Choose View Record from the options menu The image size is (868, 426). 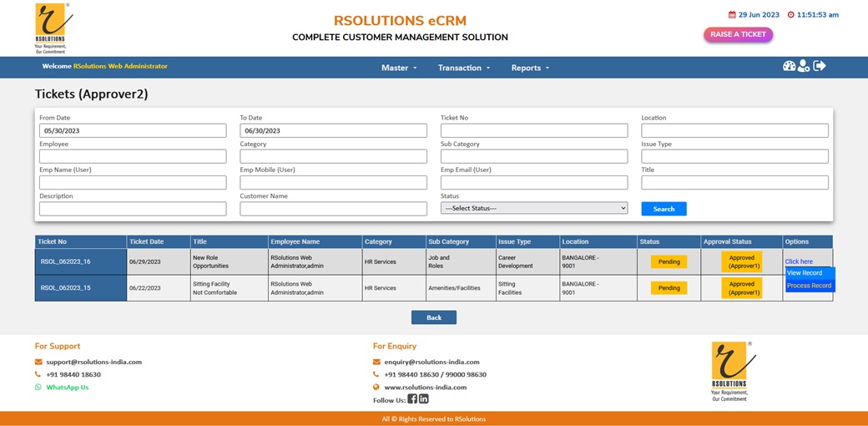pyautogui.click(x=805, y=273)
